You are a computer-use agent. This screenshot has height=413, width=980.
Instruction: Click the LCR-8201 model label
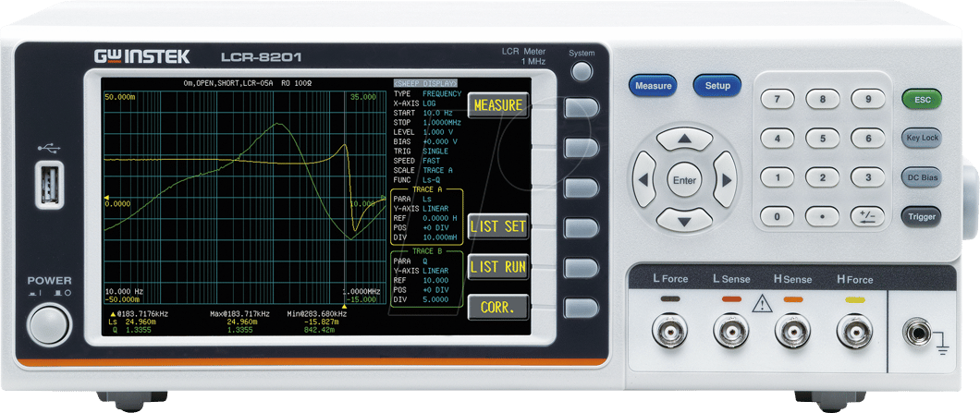262,57
